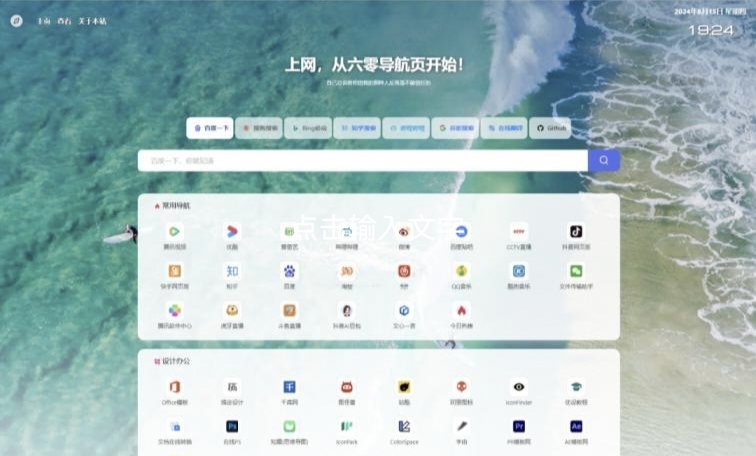Click the ColorSpace shortcut icon
The height and width of the screenshot is (456, 756).
(404, 426)
